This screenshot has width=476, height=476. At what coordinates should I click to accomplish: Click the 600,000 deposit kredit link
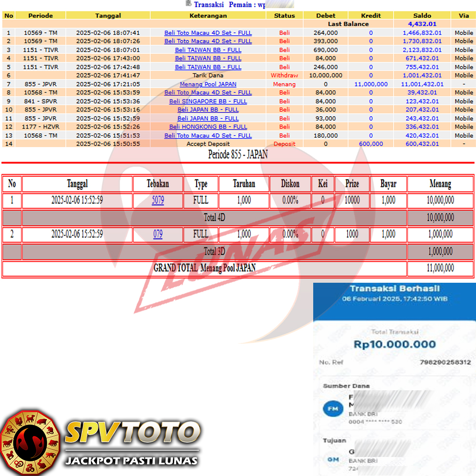click(371, 144)
